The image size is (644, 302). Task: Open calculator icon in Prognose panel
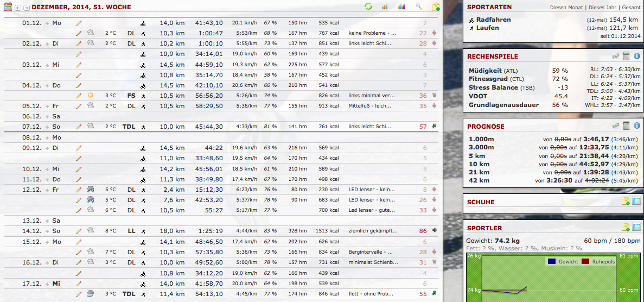pos(626,126)
